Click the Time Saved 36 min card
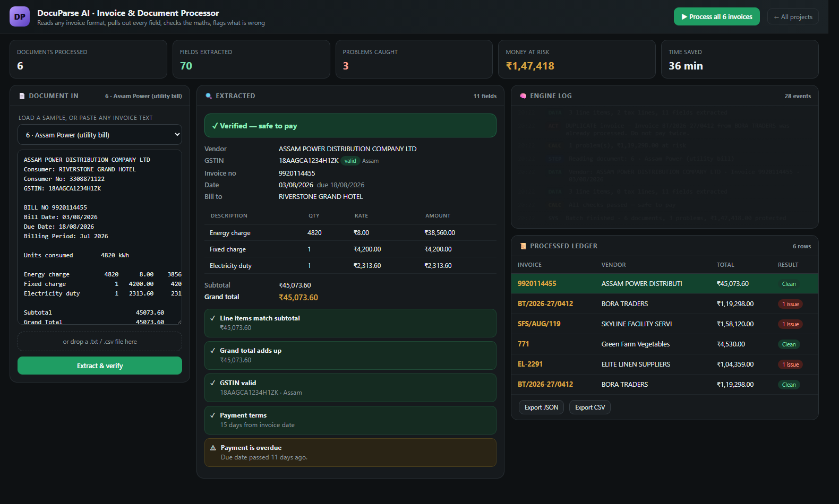 (x=740, y=59)
